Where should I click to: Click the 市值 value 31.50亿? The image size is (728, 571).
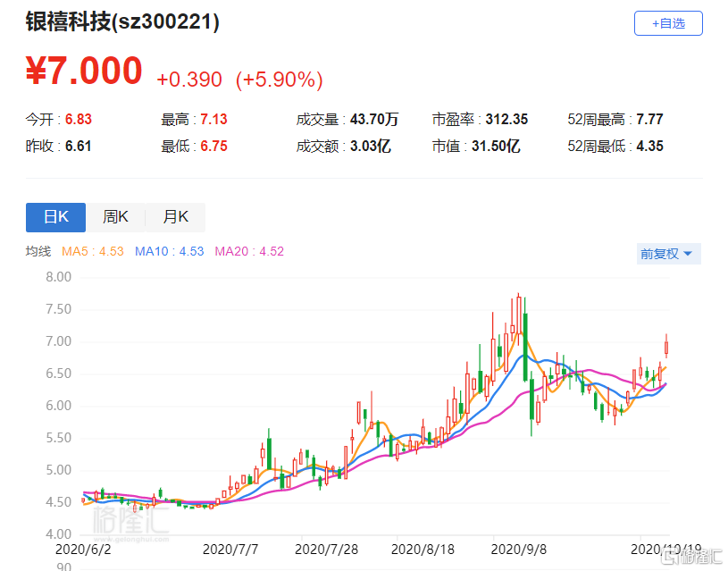click(496, 146)
